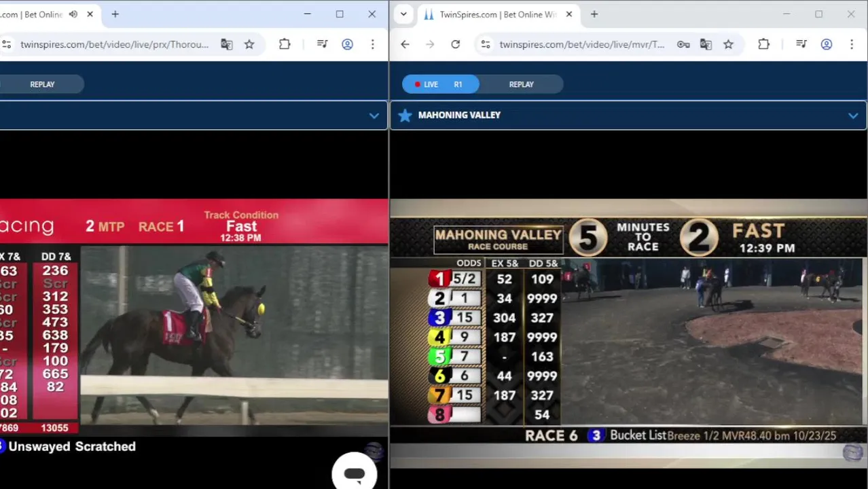Click the MAHONING VALLEY track name
The height and width of the screenshot is (489, 868).
[459, 115]
